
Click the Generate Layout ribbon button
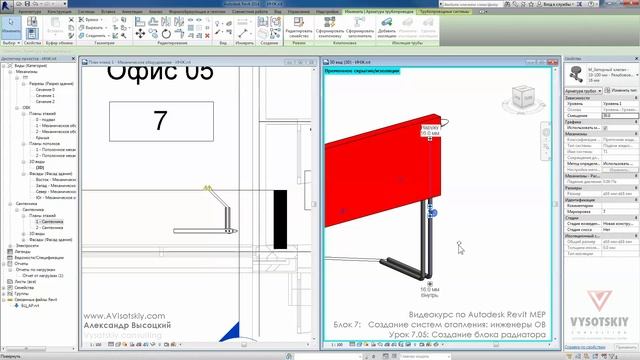pyautogui.click(x=330, y=27)
